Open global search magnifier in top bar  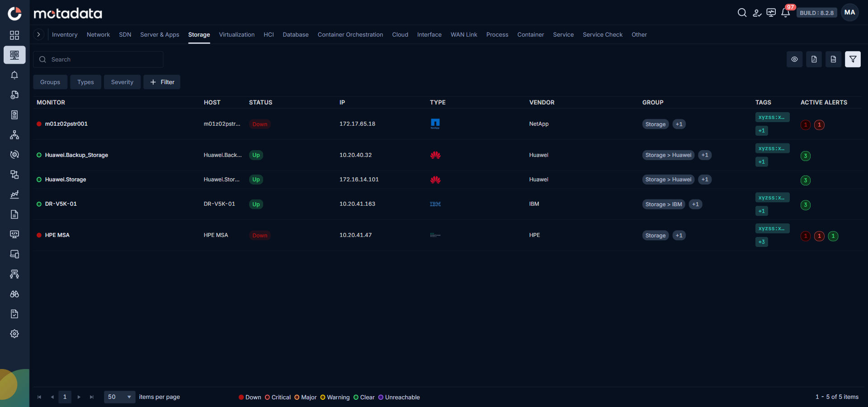[x=742, y=13]
